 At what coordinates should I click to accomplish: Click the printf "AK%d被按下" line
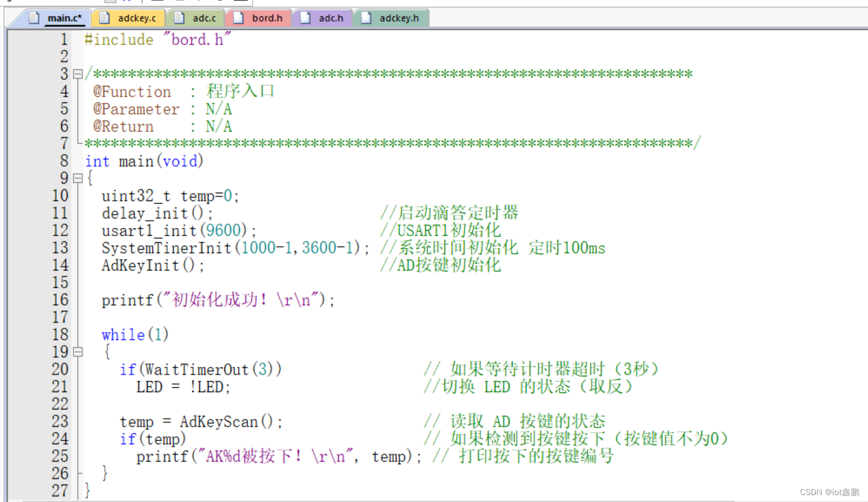pos(279,456)
